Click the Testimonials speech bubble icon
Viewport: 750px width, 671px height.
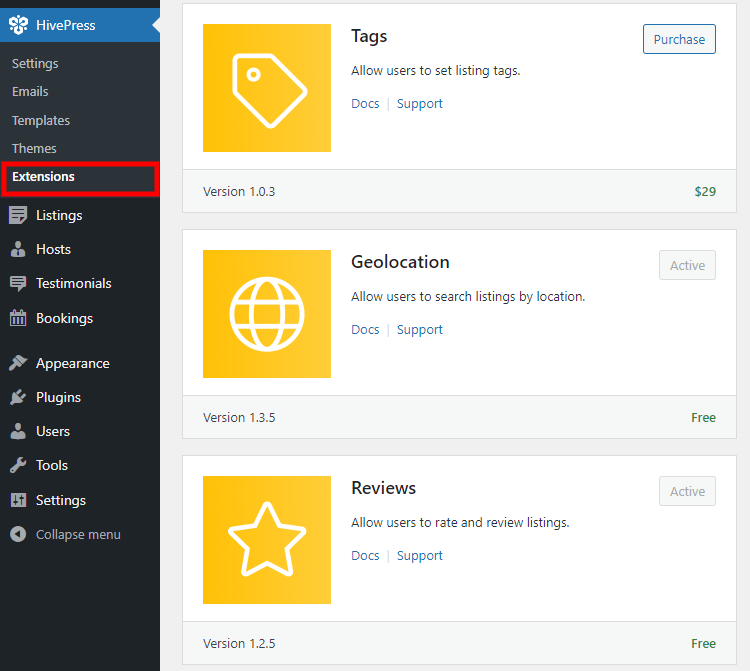point(18,283)
